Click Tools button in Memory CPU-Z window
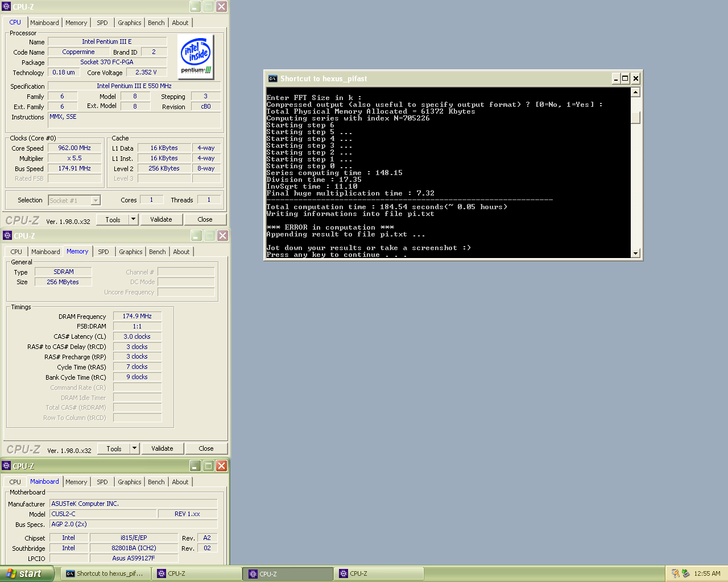This screenshot has height=582, width=728. click(x=114, y=448)
